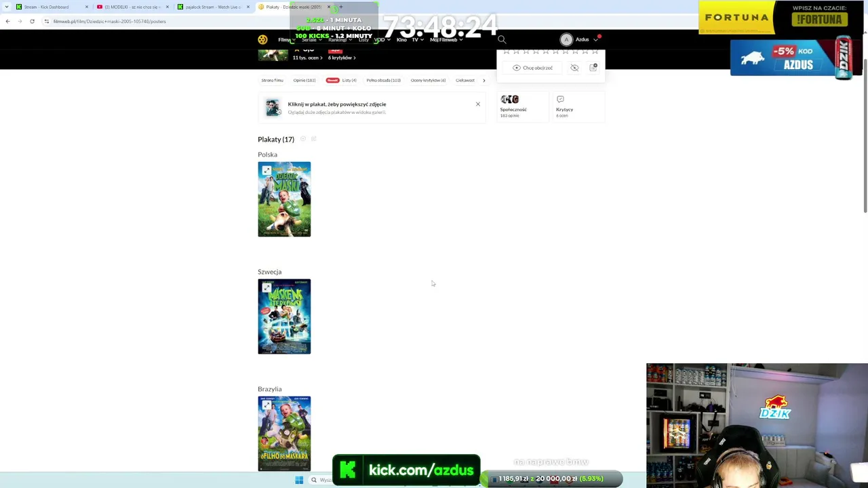
Task: Open a new browser tab
Action: click(340, 7)
